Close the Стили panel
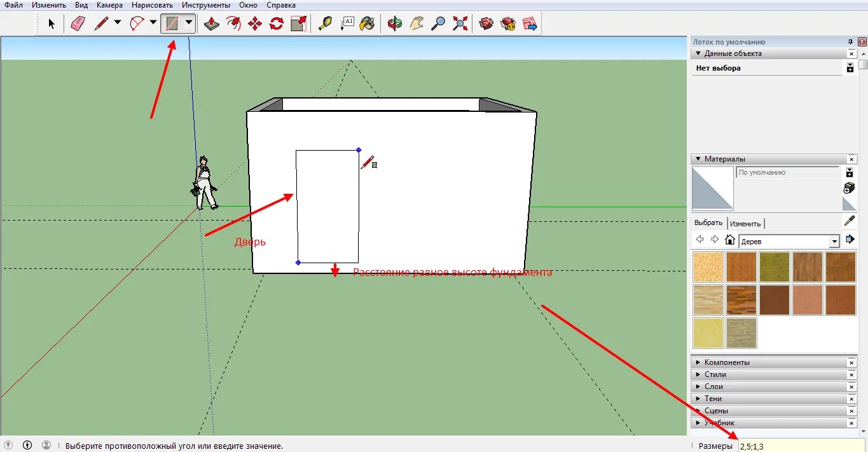The width and height of the screenshot is (868, 452). [851, 374]
